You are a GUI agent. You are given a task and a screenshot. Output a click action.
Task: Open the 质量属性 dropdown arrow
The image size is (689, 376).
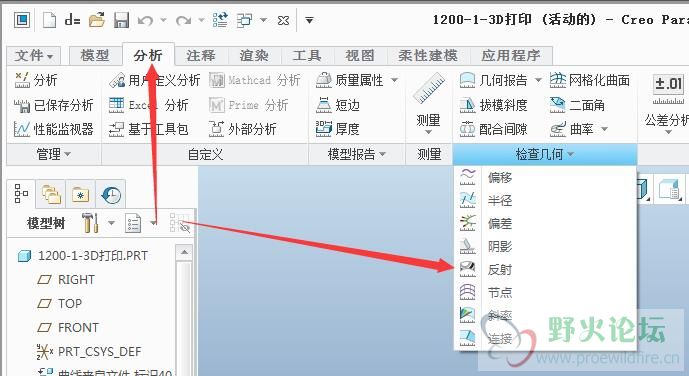tap(395, 80)
